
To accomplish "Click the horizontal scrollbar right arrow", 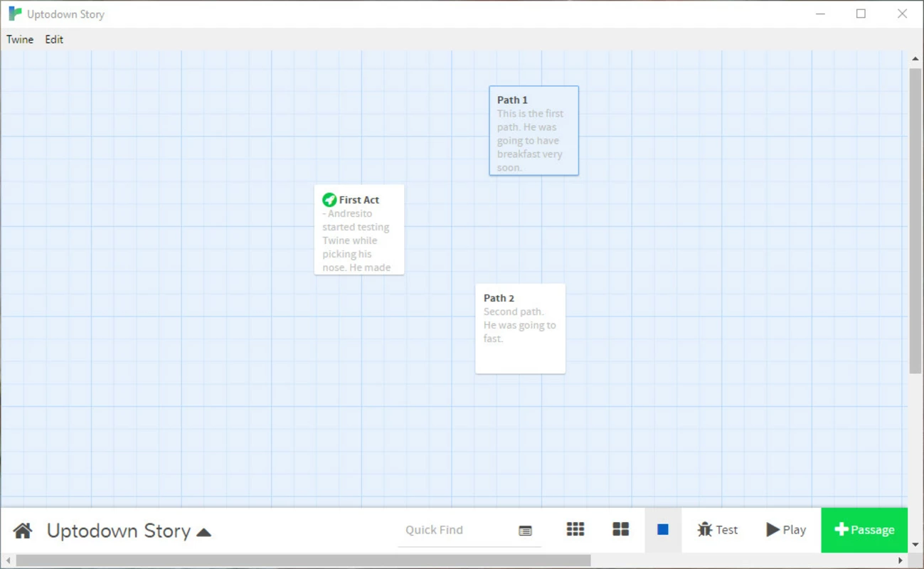I will (901, 561).
